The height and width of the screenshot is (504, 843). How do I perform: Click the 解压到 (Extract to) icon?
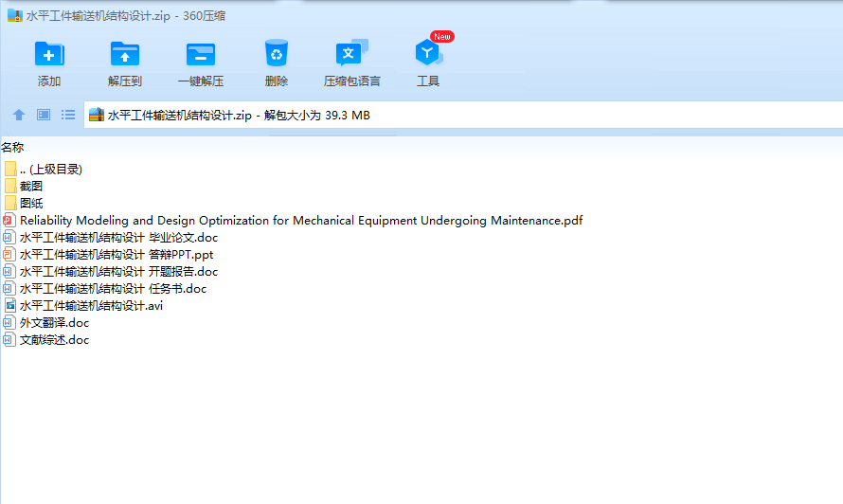pos(125,54)
